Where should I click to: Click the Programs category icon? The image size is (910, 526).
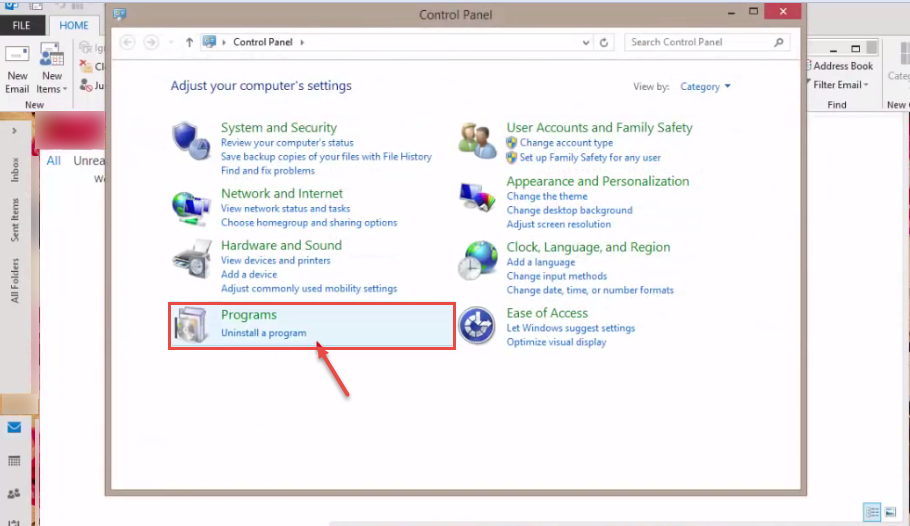(192, 325)
